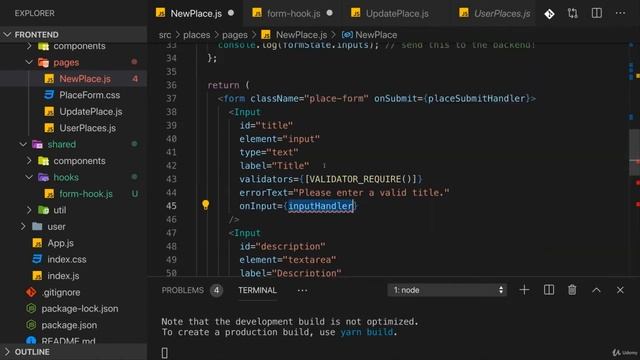Expand the user folder

23,227
